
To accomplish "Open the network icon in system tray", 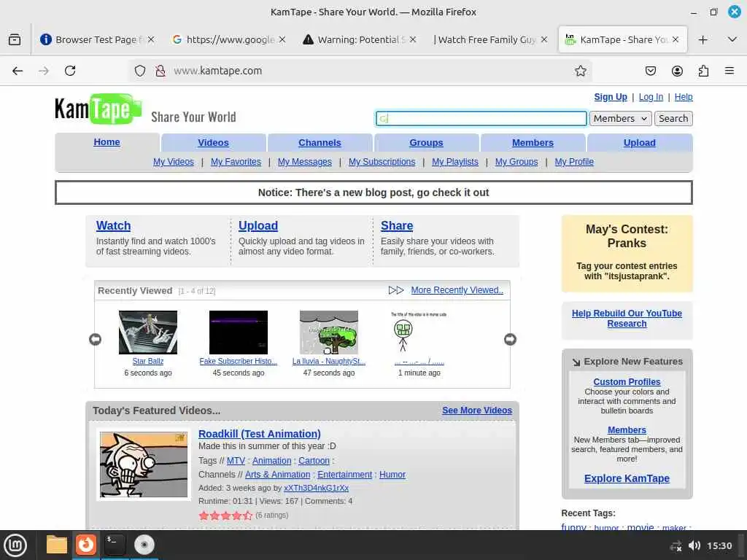I will point(676,545).
